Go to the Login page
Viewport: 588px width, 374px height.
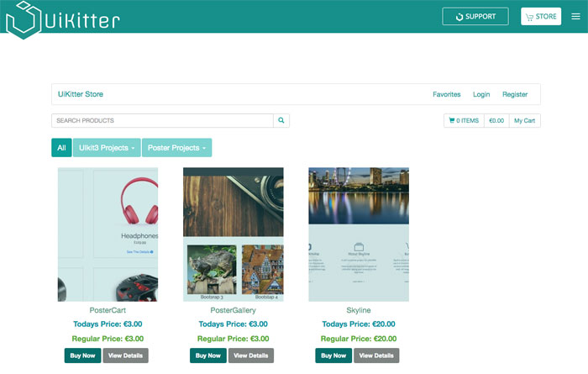(x=481, y=94)
